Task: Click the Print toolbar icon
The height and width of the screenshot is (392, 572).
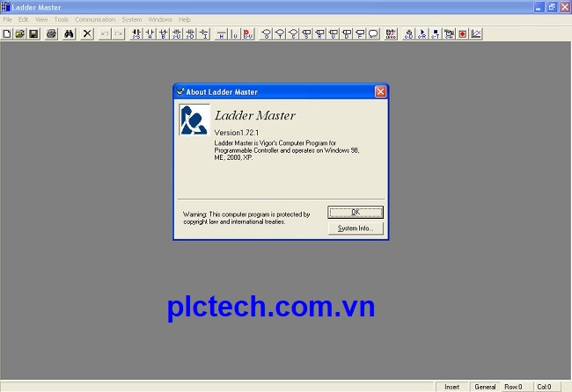Action: click(x=51, y=34)
